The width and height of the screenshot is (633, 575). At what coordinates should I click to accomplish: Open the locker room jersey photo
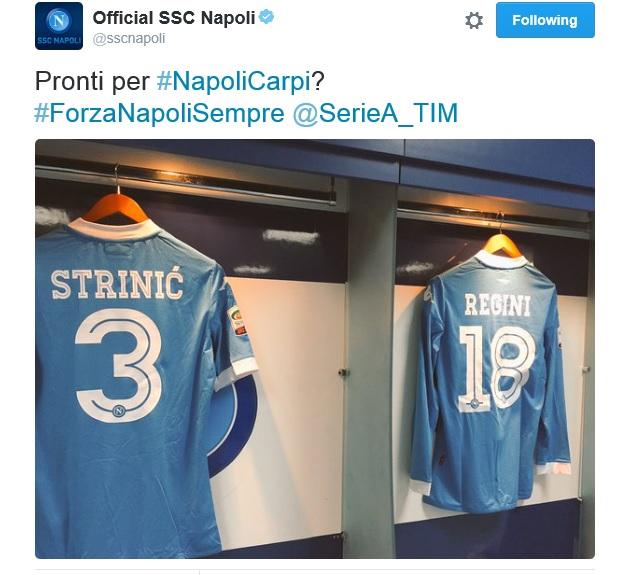(x=315, y=349)
